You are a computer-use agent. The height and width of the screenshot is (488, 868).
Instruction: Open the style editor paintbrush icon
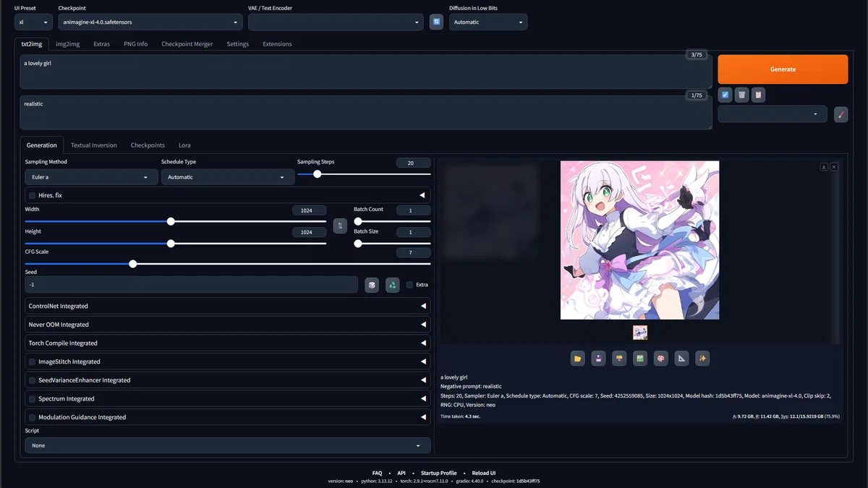tap(841, 114)
